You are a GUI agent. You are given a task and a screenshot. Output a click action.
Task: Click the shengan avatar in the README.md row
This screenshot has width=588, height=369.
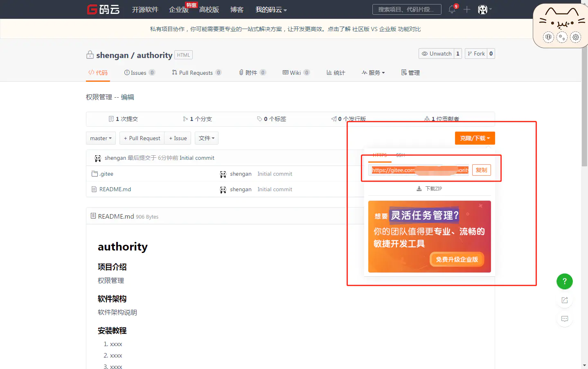tap(223, 190)
